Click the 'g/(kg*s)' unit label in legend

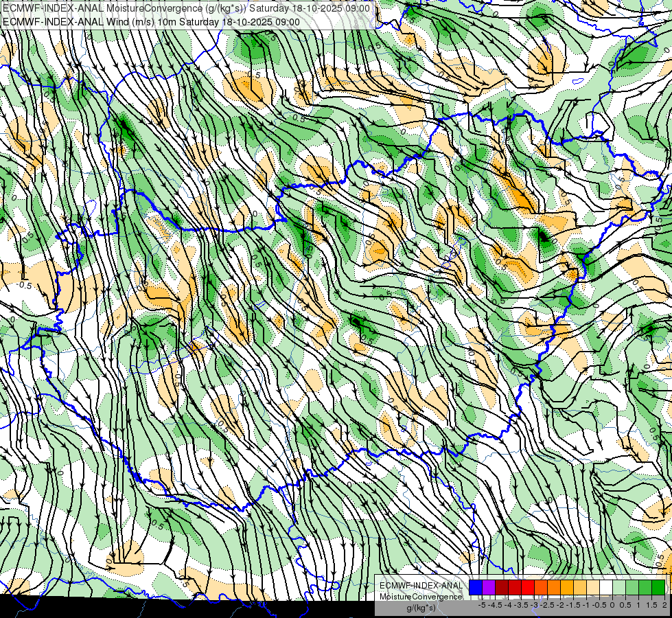(x=421, y=608)
